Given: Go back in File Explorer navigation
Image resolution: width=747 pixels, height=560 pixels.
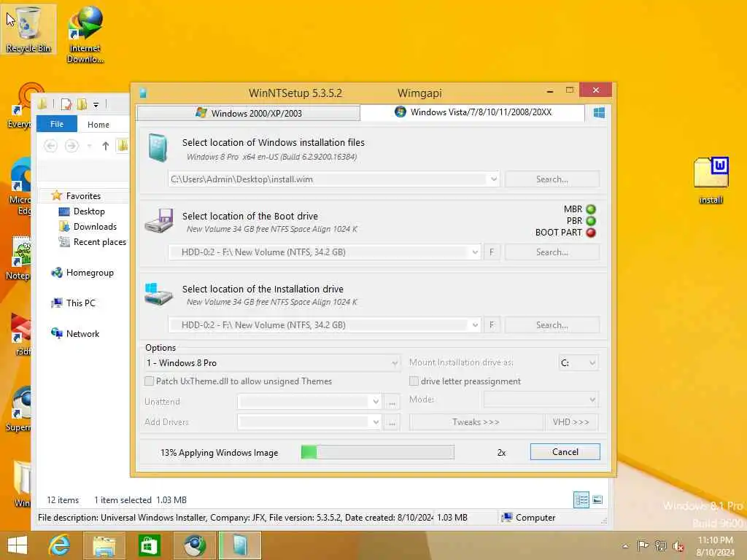Looking at the screenshot, I should (50, 146).
